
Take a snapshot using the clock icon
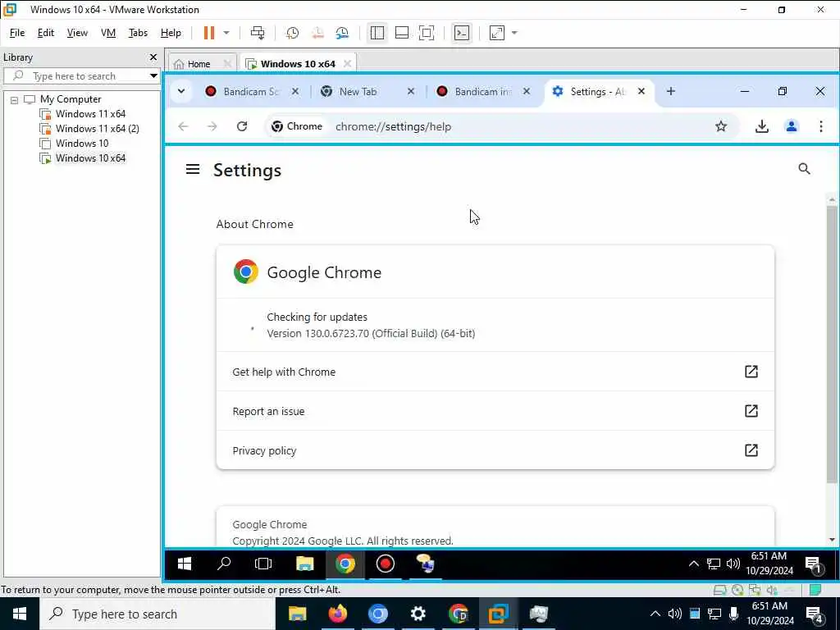(x=293, y=33)
